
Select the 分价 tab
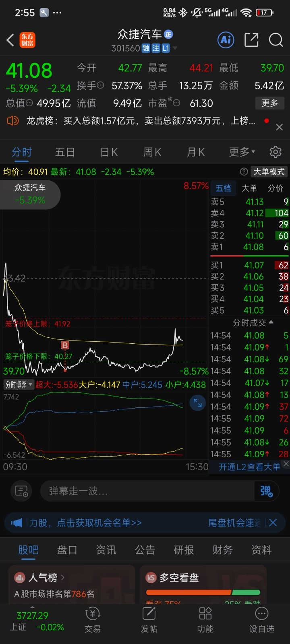pyautogui.click(x=275, y=188)
